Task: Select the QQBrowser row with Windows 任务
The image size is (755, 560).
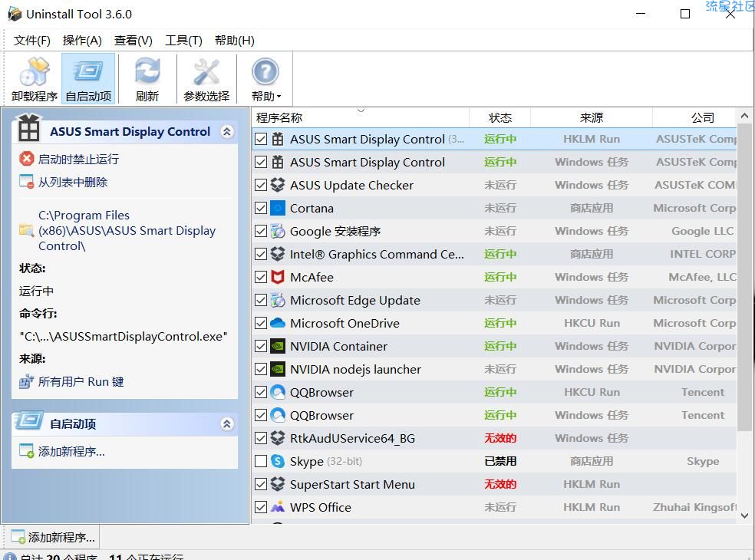Action: click(x=494, y=415)
